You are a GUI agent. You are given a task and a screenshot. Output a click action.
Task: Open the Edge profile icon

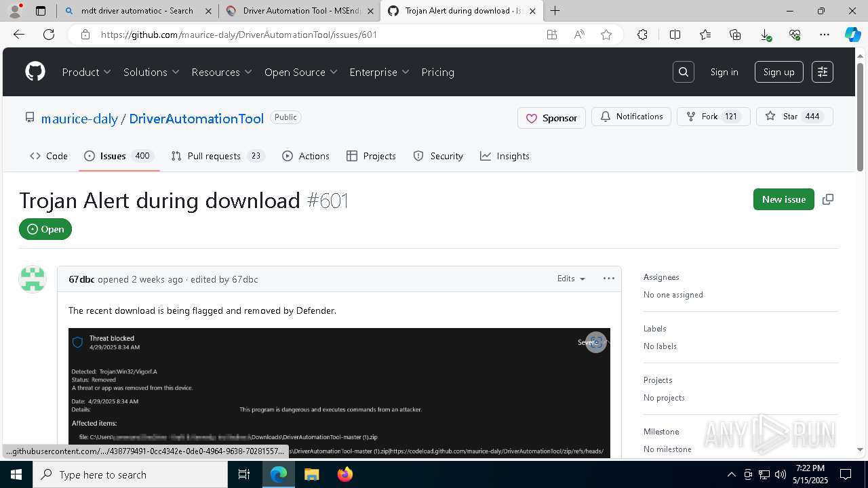[15, 10]
